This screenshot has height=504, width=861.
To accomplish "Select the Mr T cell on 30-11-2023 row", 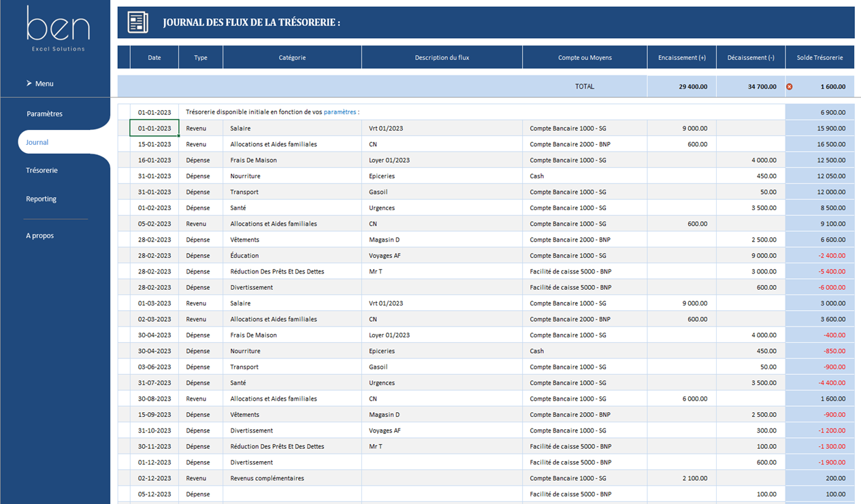I will point(442,446).
